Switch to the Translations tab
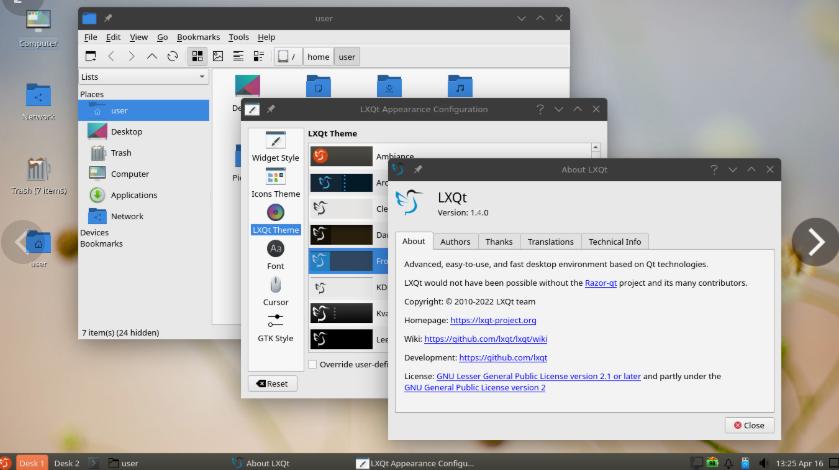This screenshot has width=839, height=470. [x=551, y=241]
